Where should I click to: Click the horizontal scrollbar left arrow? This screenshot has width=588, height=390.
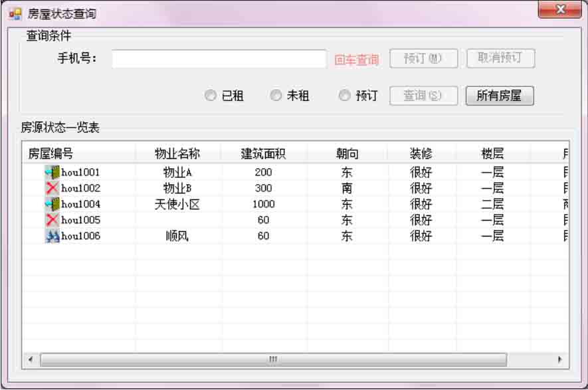pyautogui.click(x=31, y=359)
